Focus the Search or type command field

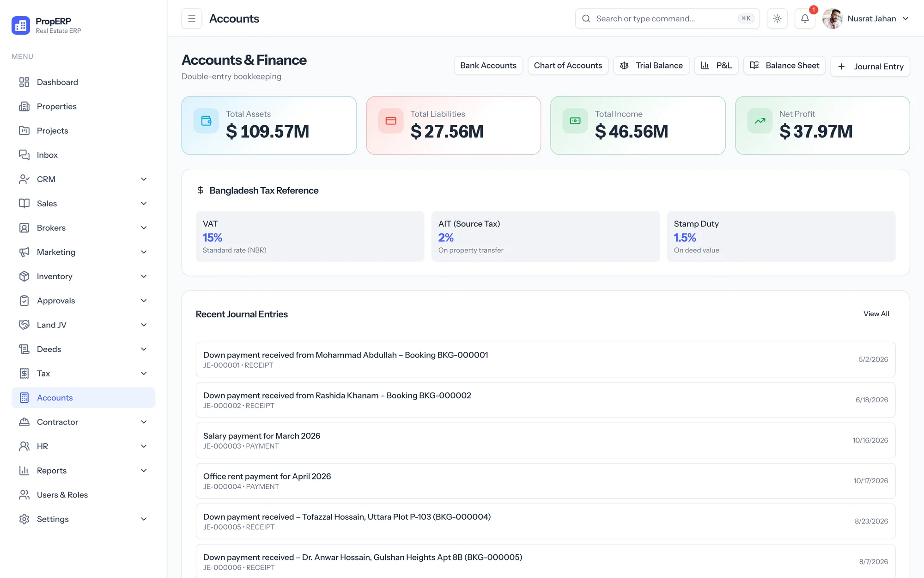tap(667, 18)
